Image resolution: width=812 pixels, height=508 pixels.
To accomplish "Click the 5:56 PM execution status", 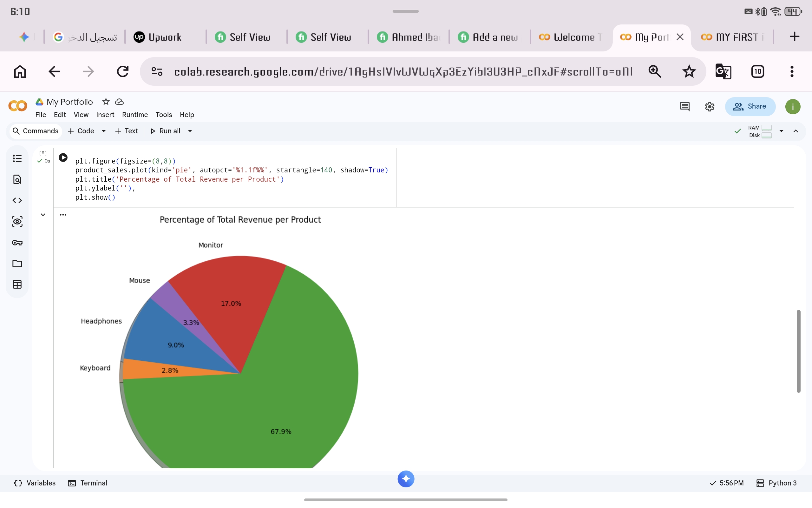I will 727,483.
